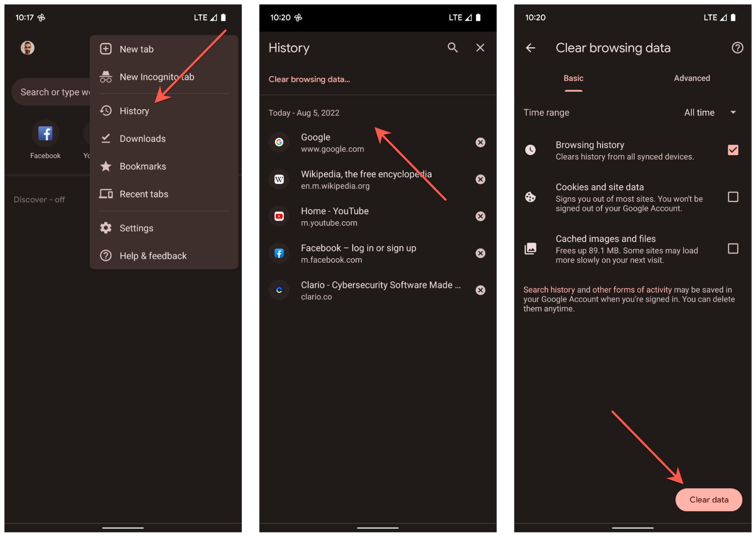Click the clock icon beside Browsing history
756x537 pixels.
click(531, 150)
